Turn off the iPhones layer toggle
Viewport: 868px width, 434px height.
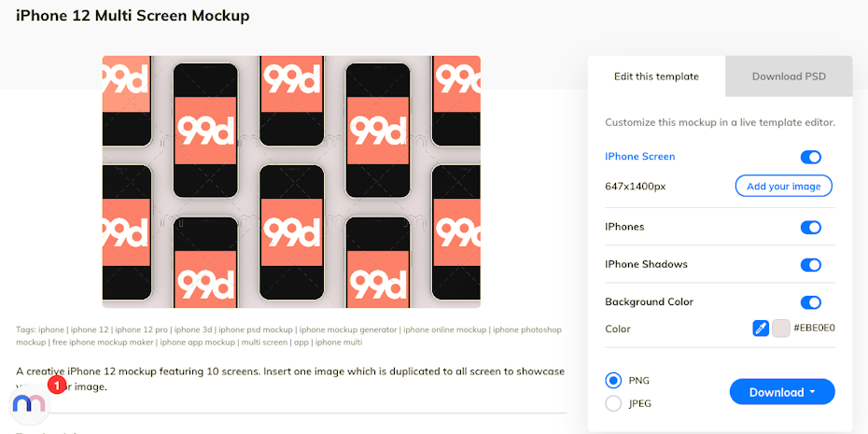click(810, 228)
